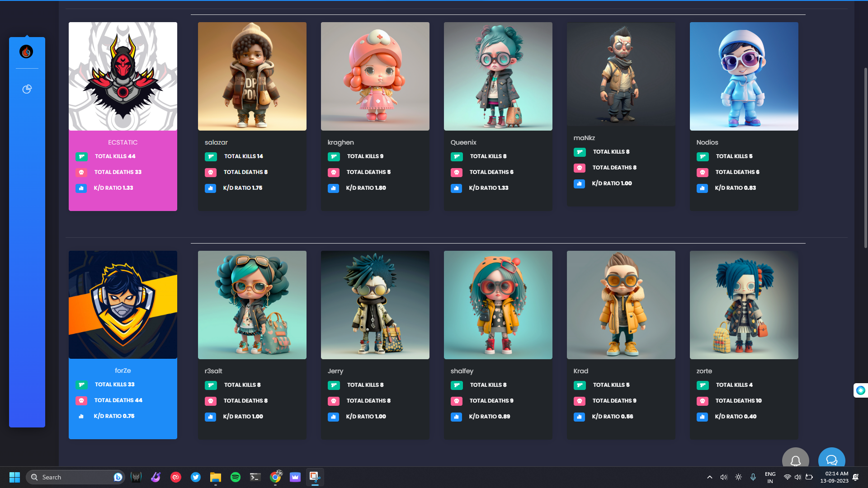Image resolution: width=868 pixels, height=488 pixels.
Task: Select the zorte player avatar
Action: [x=744, y=305]
